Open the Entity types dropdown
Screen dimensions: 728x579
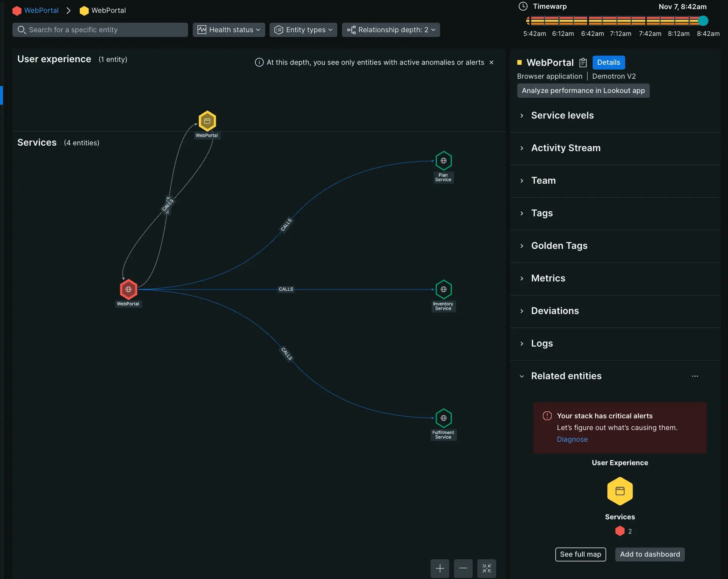pyautogui.click(x=303, y=30)
